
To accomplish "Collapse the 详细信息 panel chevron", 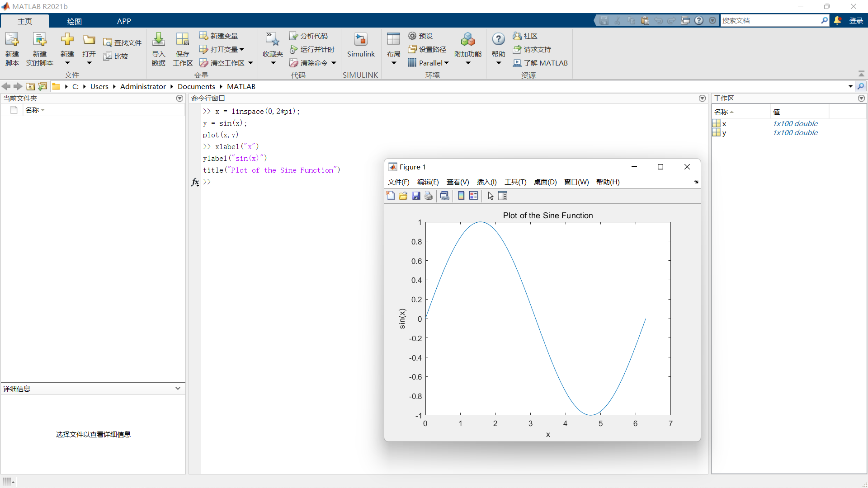I will [178, 389].
